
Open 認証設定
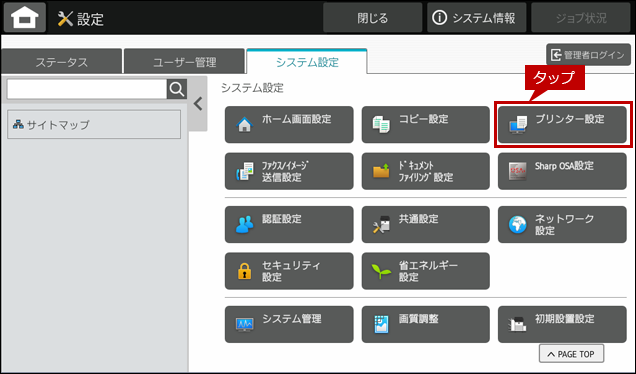pos(289,224)
